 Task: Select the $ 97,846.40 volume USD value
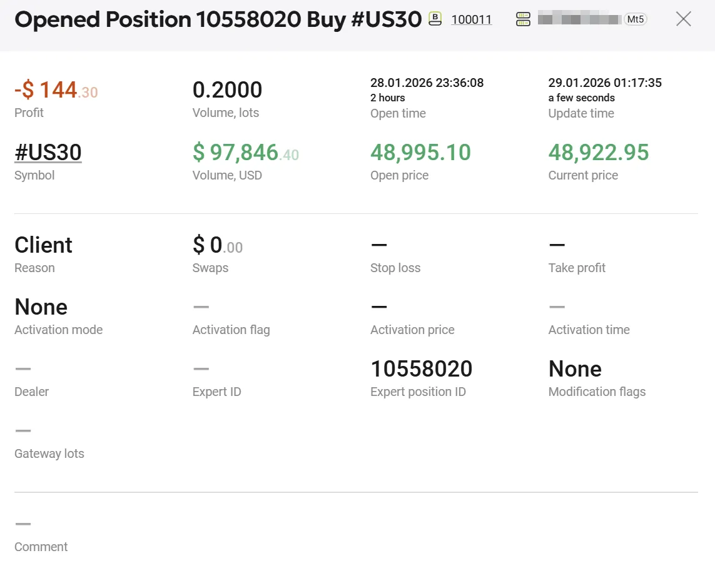[245, 153]
